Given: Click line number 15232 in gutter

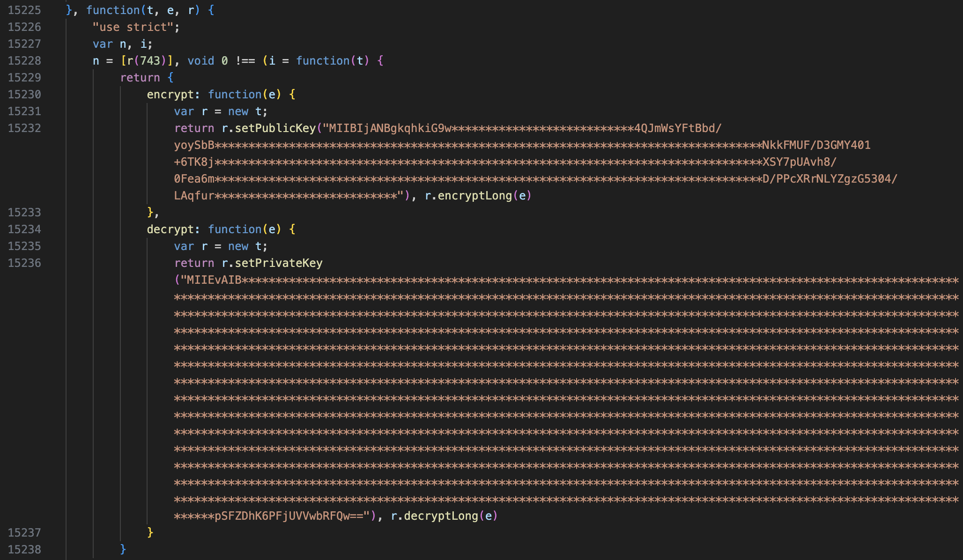Looking at the screenshot, I should tap(24, 128).
